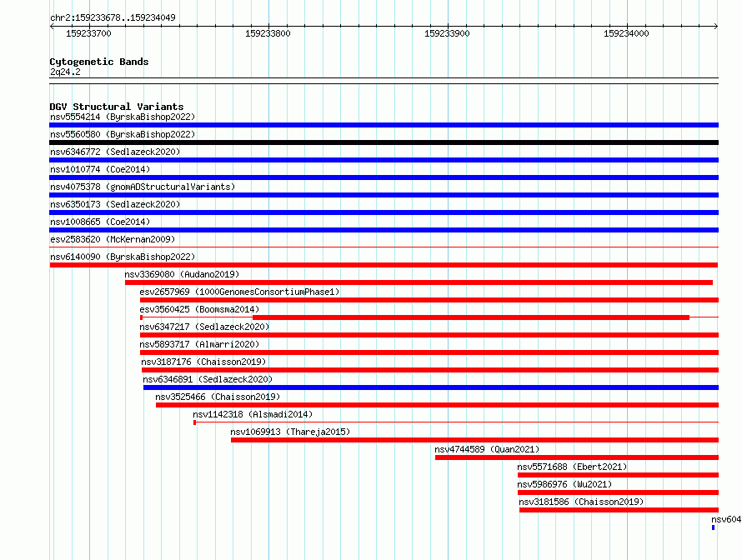Select the red bar under nsv1069913
This screenshot has width=742, height=560.
coord(474,440)
